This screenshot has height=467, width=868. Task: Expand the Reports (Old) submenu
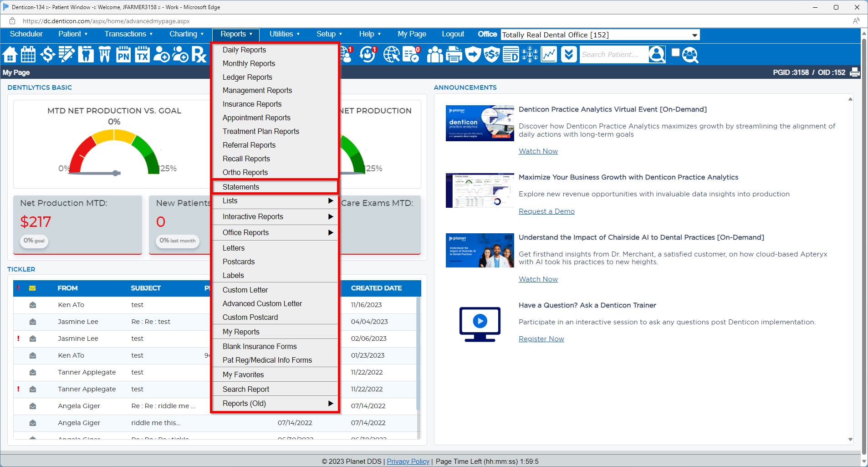point(244,403)
